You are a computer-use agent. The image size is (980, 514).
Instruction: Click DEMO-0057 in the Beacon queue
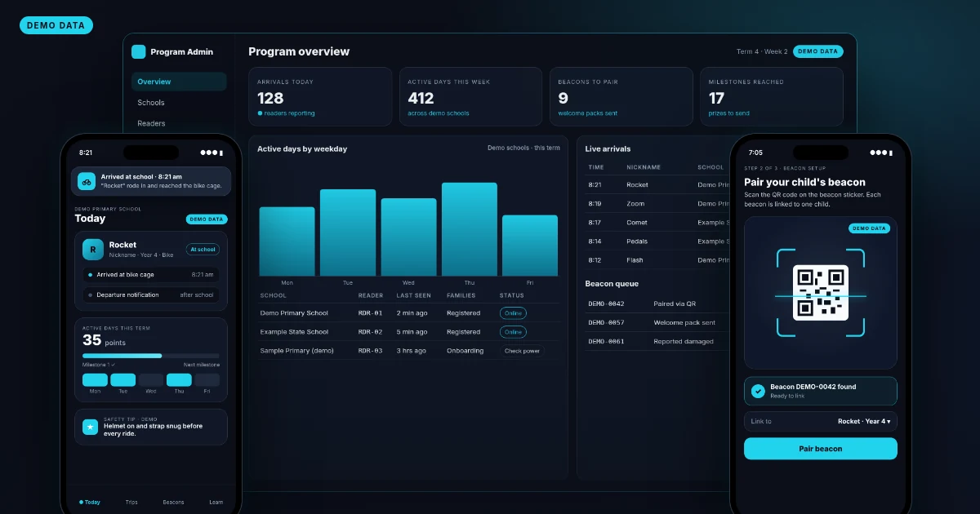(x=606, y=323)
